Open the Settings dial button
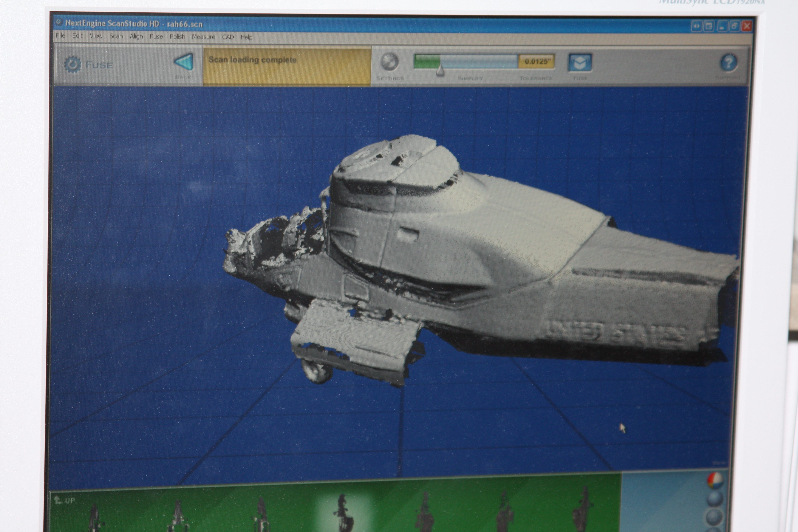 (x=389, y=61)
